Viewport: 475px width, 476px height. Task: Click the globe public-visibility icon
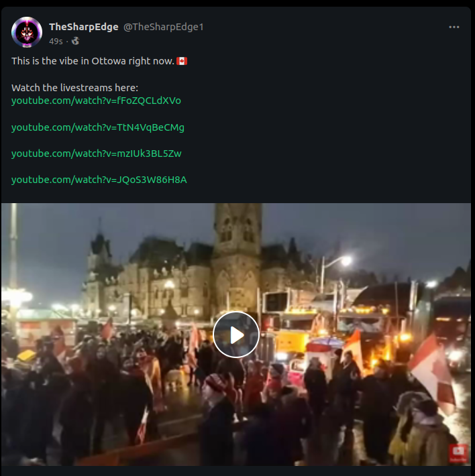point(75,41)
